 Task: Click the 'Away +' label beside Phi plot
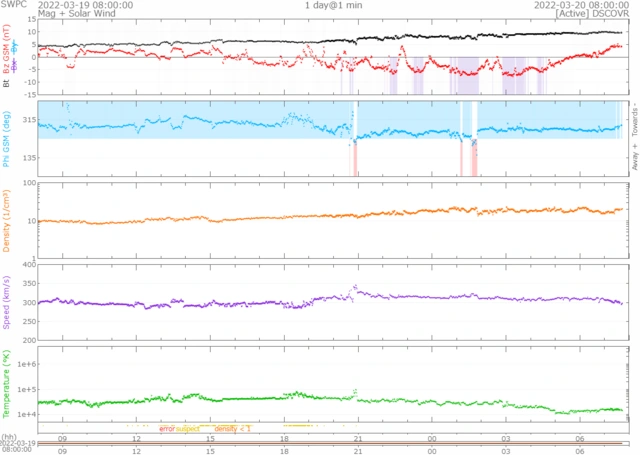[x=634, y=160]
